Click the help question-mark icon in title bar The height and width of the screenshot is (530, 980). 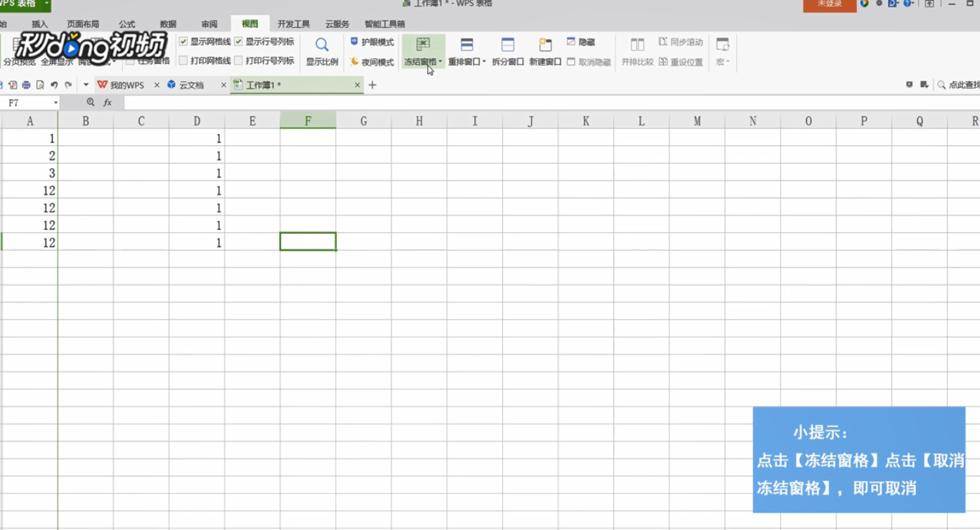[x=907, y=4]
